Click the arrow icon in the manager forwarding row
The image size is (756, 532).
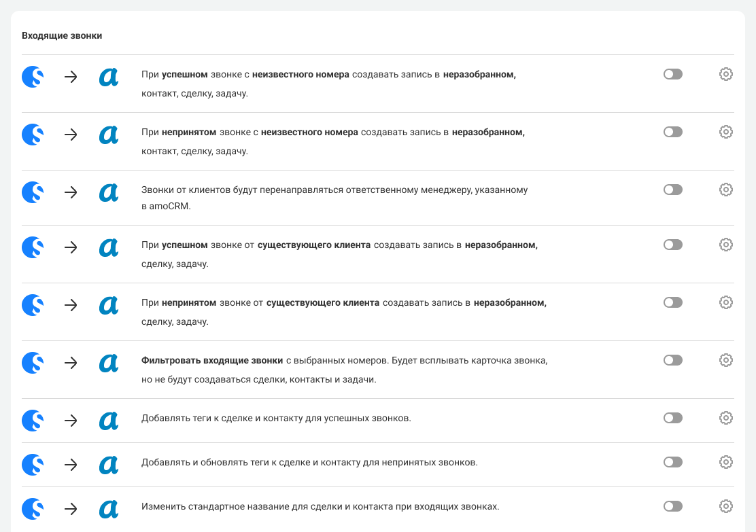[71, 192]
